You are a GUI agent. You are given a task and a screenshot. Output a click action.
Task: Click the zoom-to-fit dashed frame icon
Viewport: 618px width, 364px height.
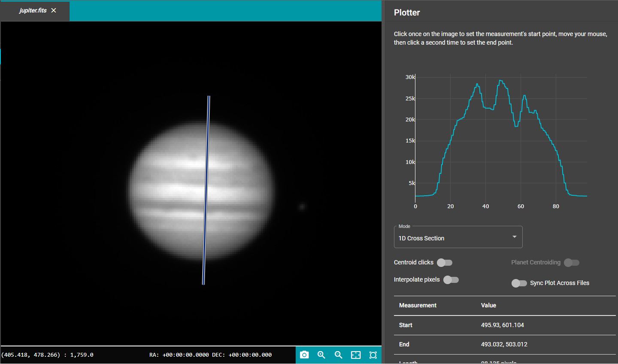(x=356, y=355)
